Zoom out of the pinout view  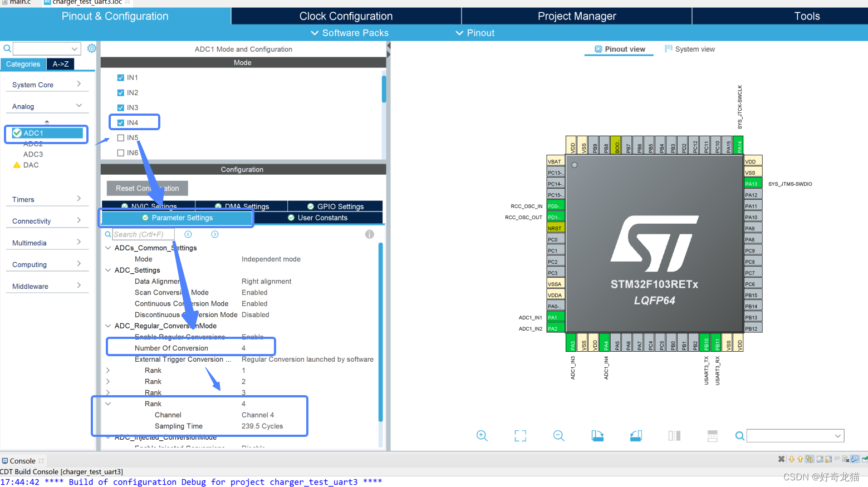click(559, 436)
